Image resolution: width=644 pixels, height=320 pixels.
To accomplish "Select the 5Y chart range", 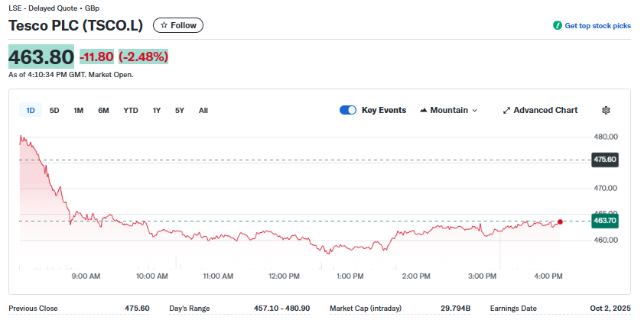I will click(180, 110).
